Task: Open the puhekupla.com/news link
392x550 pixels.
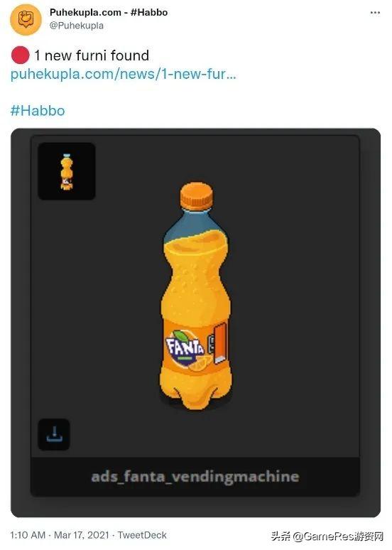Action: 123,74
